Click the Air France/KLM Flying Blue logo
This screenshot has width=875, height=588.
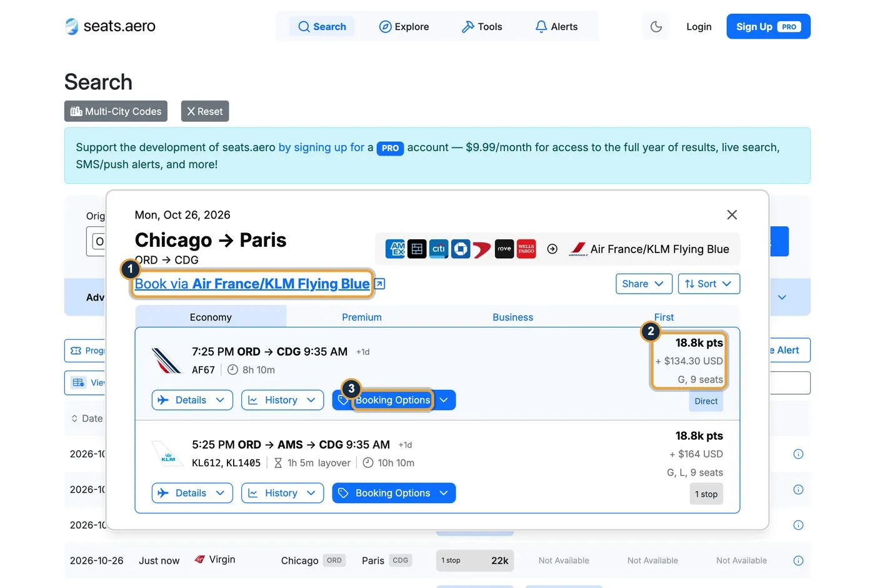click(578, 249)
